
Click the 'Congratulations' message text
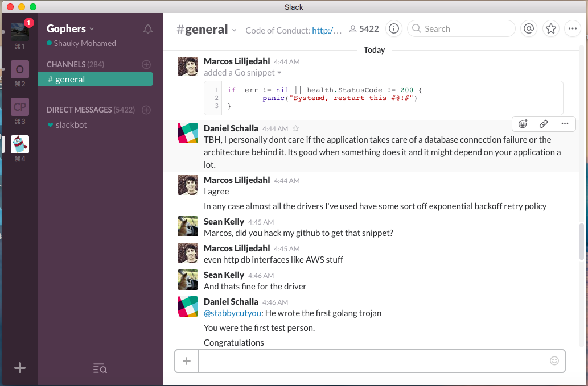(x=233, y=343)
